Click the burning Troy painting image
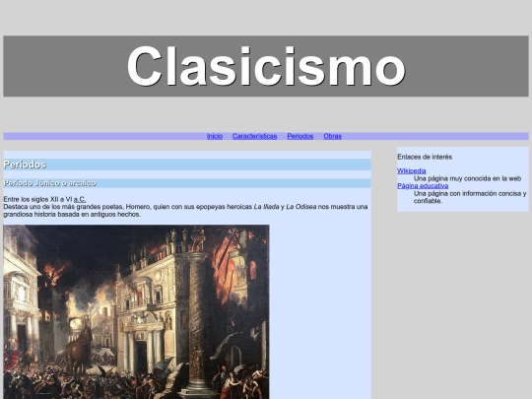This screenshot has height=399, width=532. [136, 311]
